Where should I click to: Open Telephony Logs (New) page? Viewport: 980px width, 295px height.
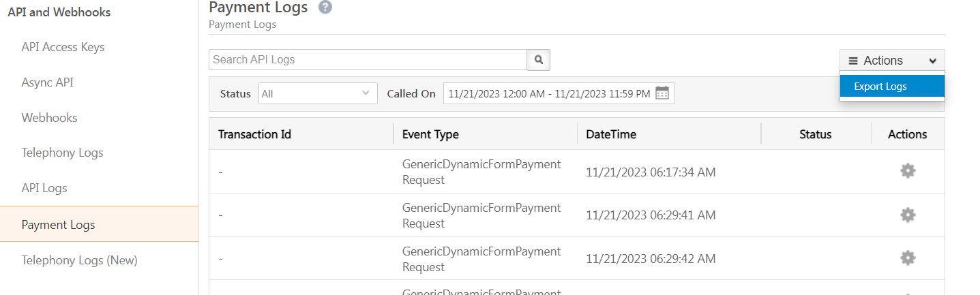pos(79,260)
